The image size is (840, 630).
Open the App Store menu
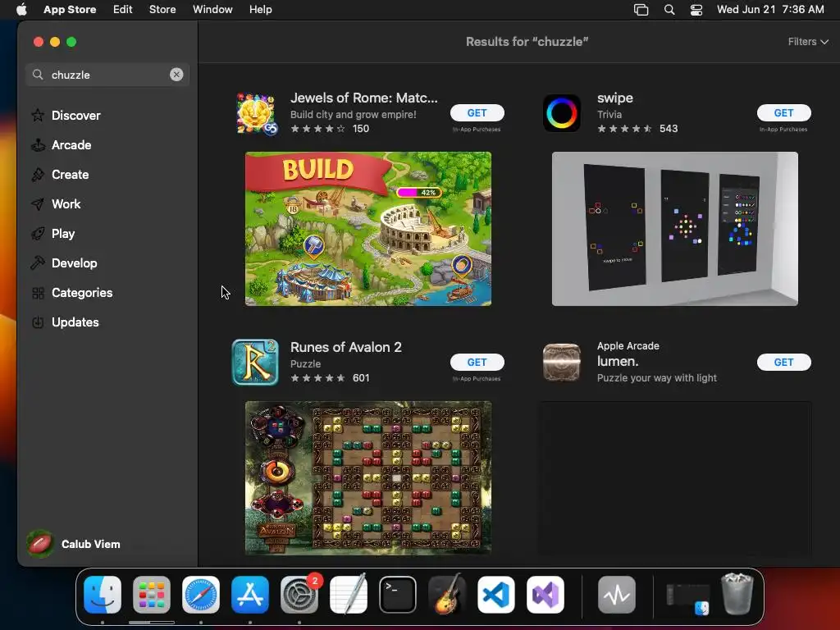(x=70, y=10)
